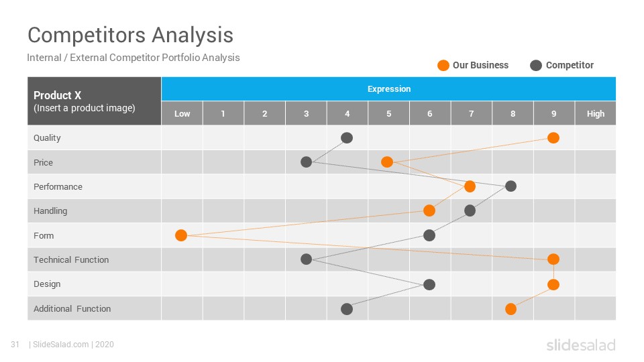Click the slidesalad logo
This screenshot has height=362, width=644.
pyautogui.click(x=581, y=345)
